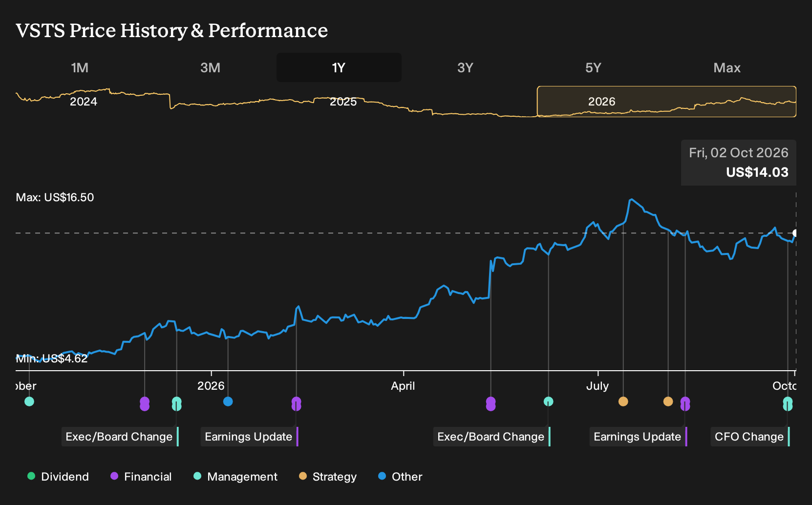The image size is (812, 505).
Task: Open Exec/Board Change label near 2026
Action: 120,437
